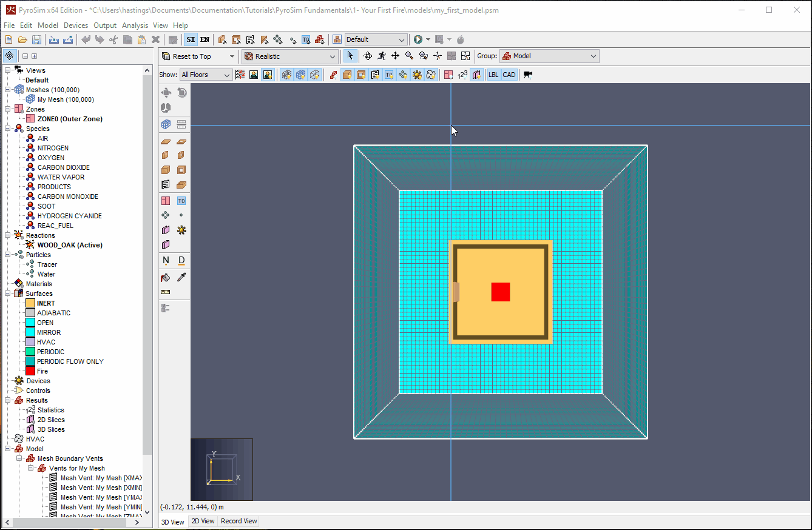Viewport: 812px width, 530px height.
Task: Click the orbit navigation tool
Action: point(368,56)
